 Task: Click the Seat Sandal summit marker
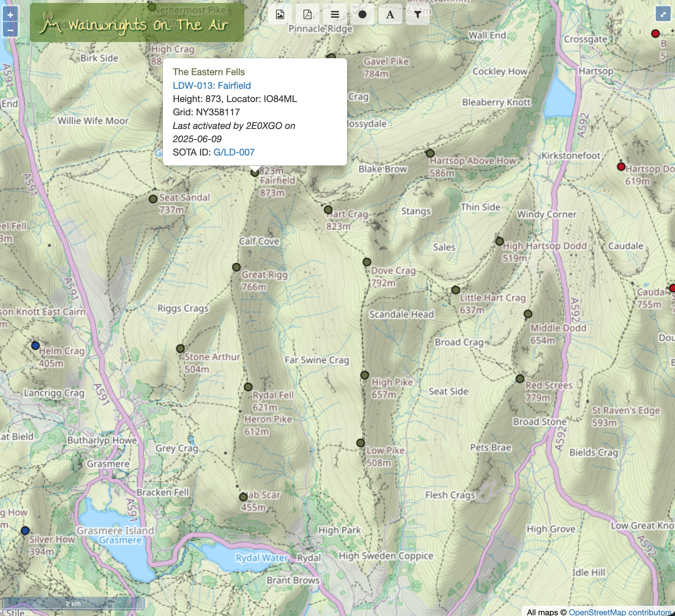click(153, 199)
